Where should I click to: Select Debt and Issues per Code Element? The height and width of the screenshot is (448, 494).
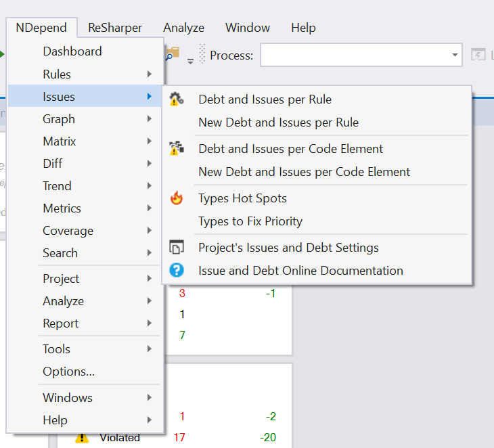[317, 149]
